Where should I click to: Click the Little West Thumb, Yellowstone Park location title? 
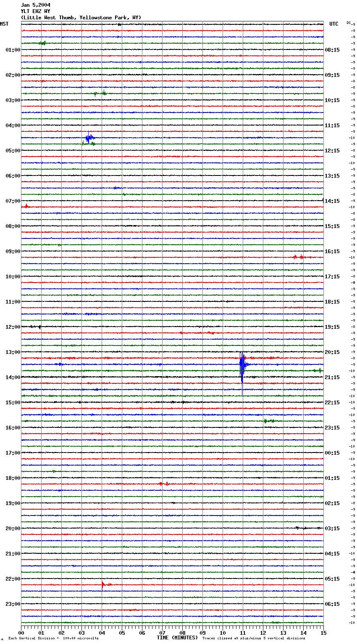(x=81, y=18)
